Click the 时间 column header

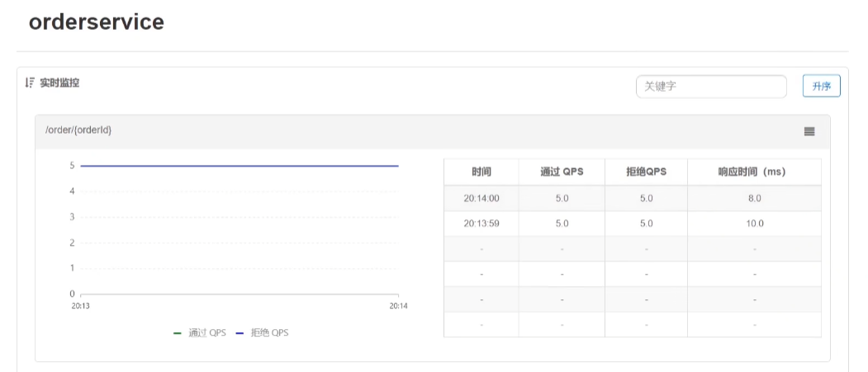pos(481,172)
